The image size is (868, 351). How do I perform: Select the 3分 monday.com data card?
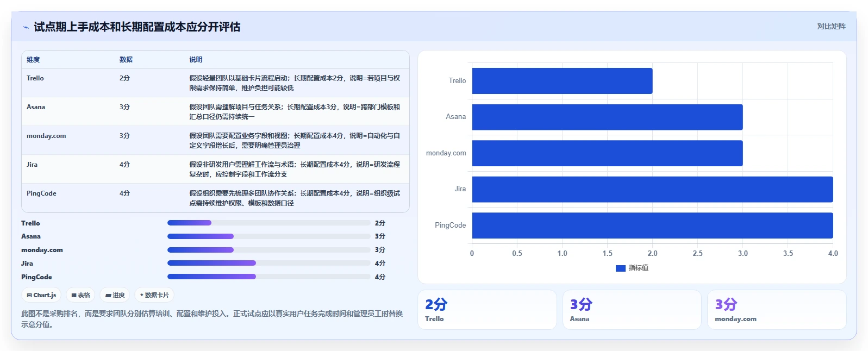(x=777, y=310)
